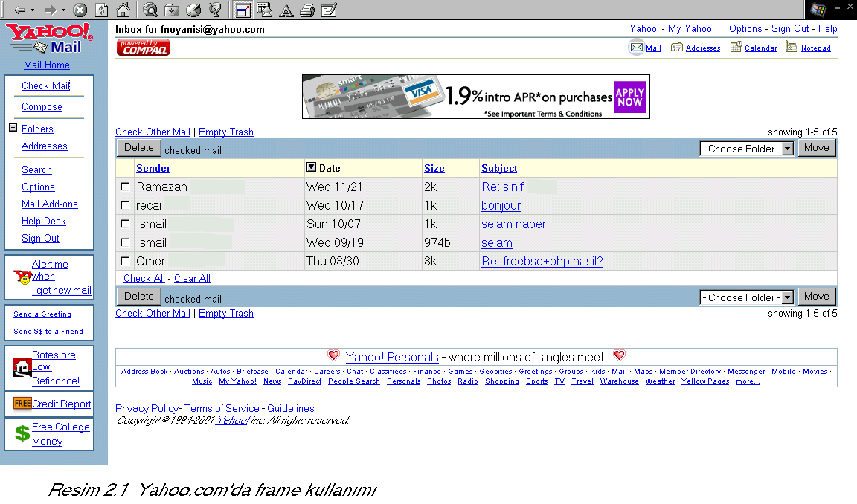
Task: Refresh the page using the Refresh icon
Action: pyautogui.click(x=102, y=10)
